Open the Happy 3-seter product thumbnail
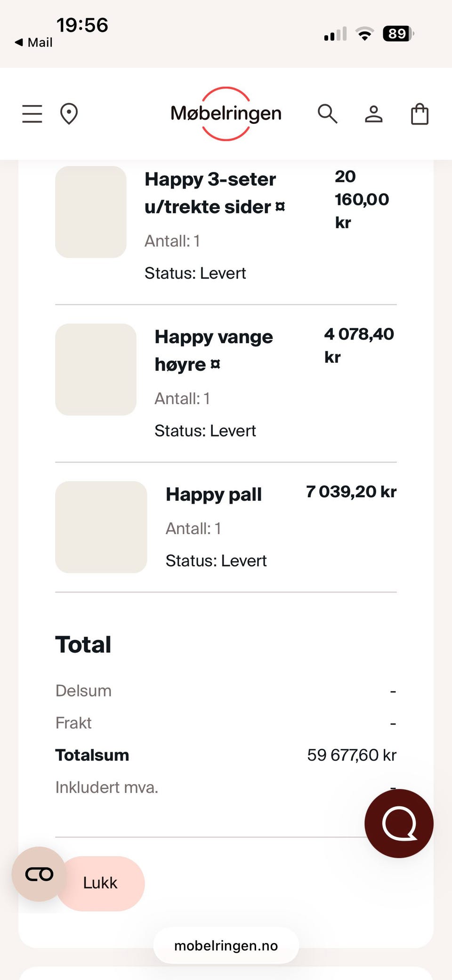Screen dimensions: 452x980 pyautogui.click(x=91, y=212)
